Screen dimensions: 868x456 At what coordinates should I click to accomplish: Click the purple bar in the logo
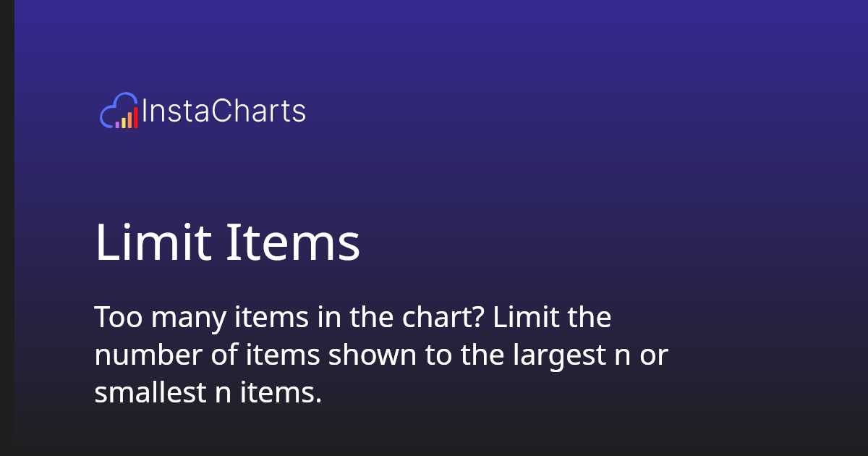click(117, 124)
